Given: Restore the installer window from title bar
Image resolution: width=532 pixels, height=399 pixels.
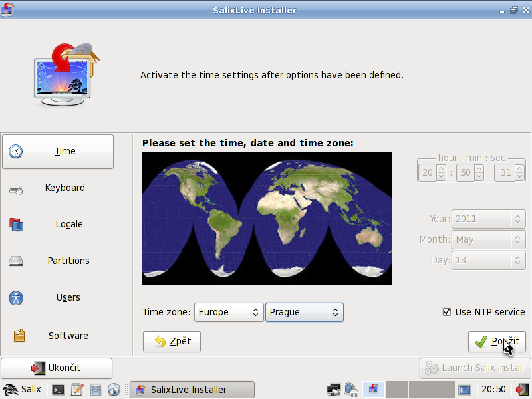Looking at the screenshot, I should tap(513, 10).
